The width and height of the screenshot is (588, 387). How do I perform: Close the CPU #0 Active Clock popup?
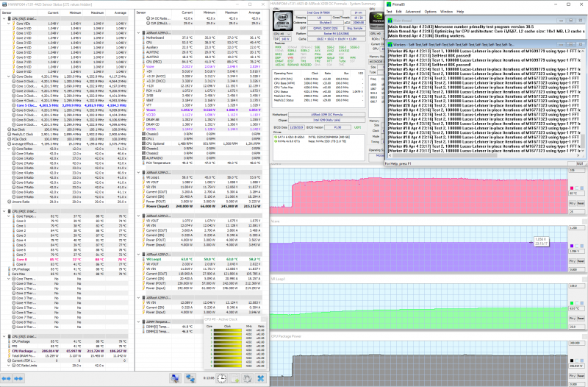264,319
